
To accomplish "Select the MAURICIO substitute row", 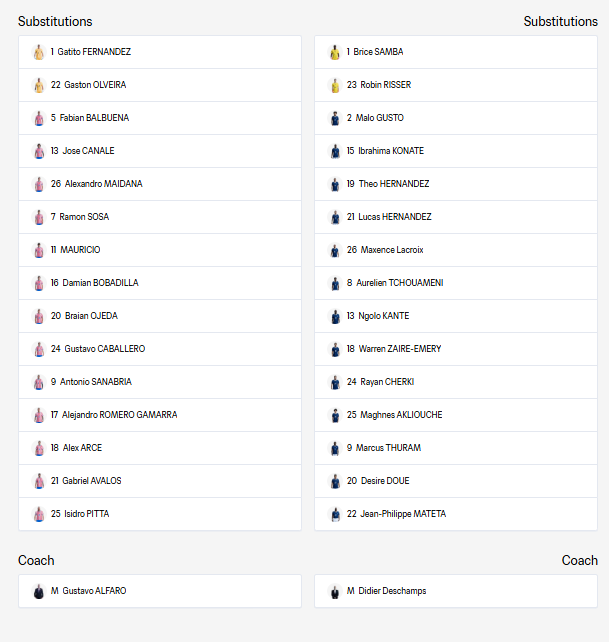I will 160,250.
